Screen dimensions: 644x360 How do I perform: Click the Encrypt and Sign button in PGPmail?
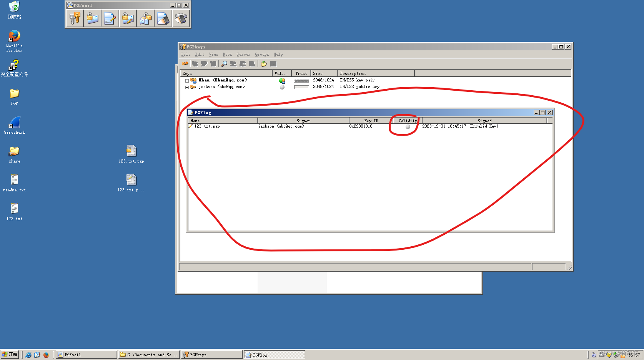[128, 18]
